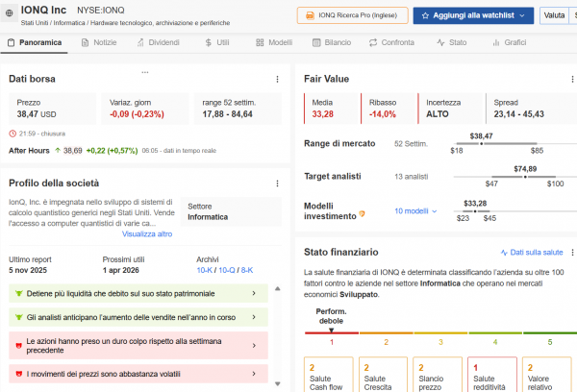Click the info icon beside Modelli investimento
This screenshot has height=392, width=577.
click(x=363, y=212)
